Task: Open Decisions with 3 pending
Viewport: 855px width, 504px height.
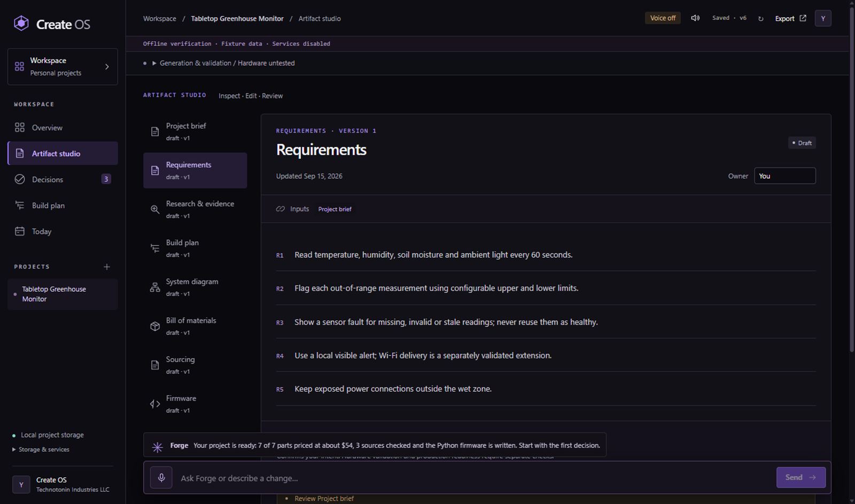Action: click(63, 180)
